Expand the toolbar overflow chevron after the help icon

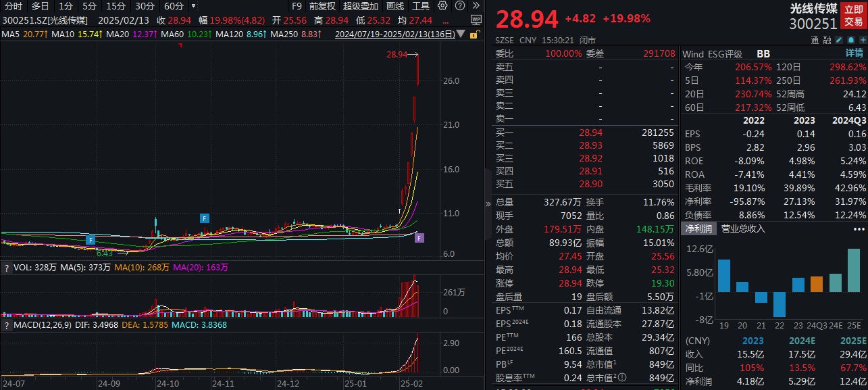(x=475, y=6)
